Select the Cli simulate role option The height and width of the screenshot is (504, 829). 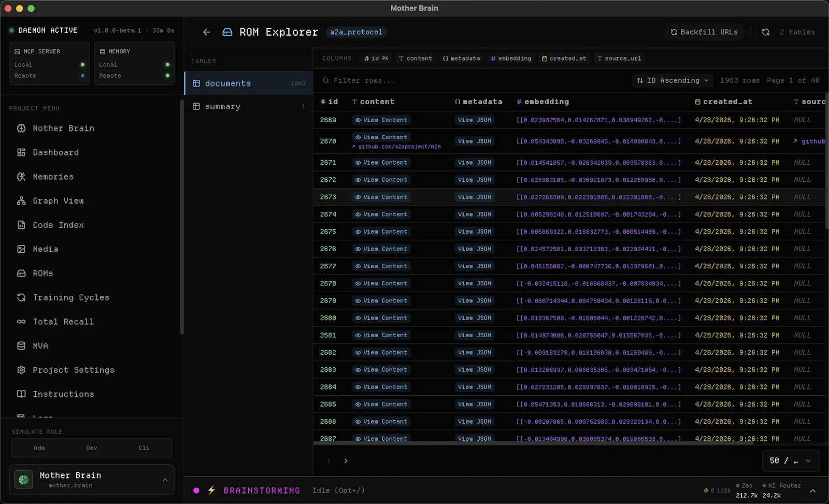pyautogui.click(x=144, y=448)
